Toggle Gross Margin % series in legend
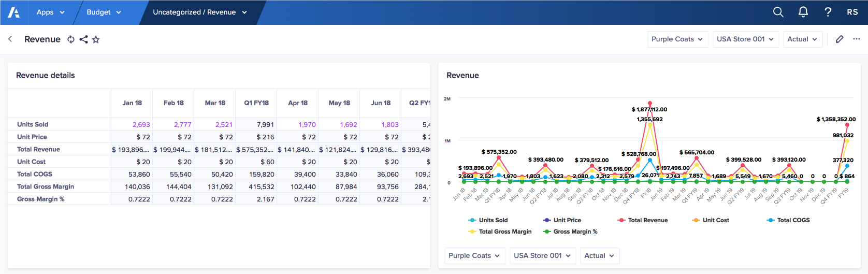 pos(570,232)
